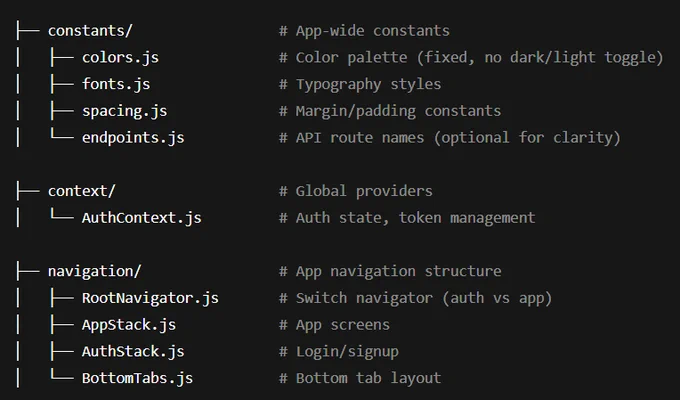Click the '# Switch navigator' comment
Image resolution: width=680 pixels, height=400 pixels.
pyautogui.click(x=415, y=298)
